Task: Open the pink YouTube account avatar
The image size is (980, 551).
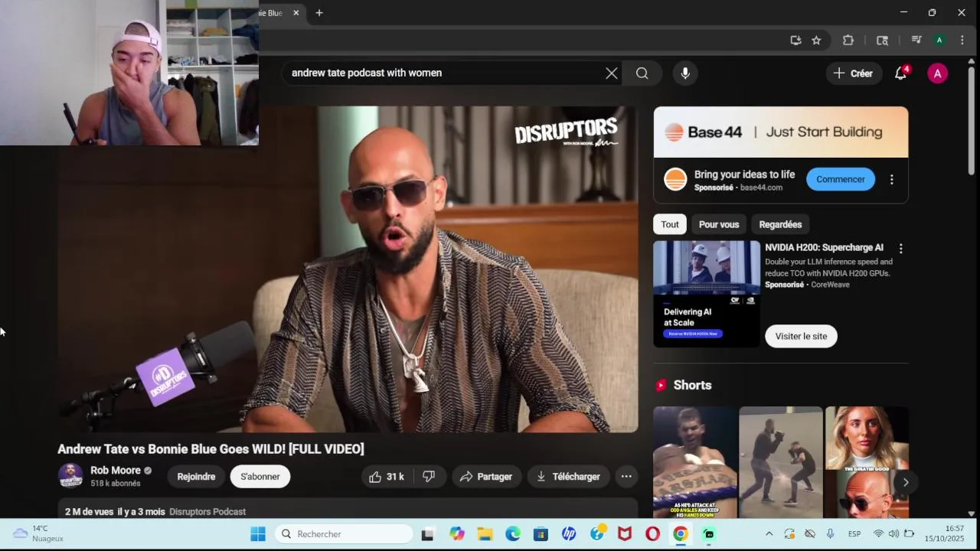Action: point(938,73)
